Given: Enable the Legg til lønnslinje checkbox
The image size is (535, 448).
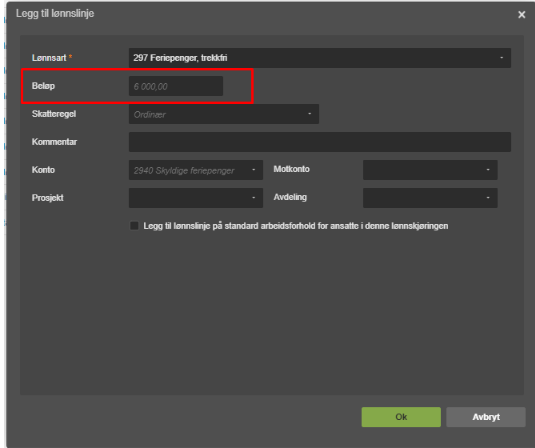Looking at the screenshot, I should tap(134, 226).
